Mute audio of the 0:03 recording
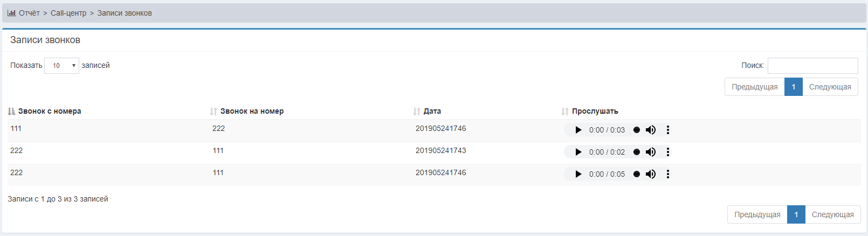The image size is (868, 236). tap(651, 130)
